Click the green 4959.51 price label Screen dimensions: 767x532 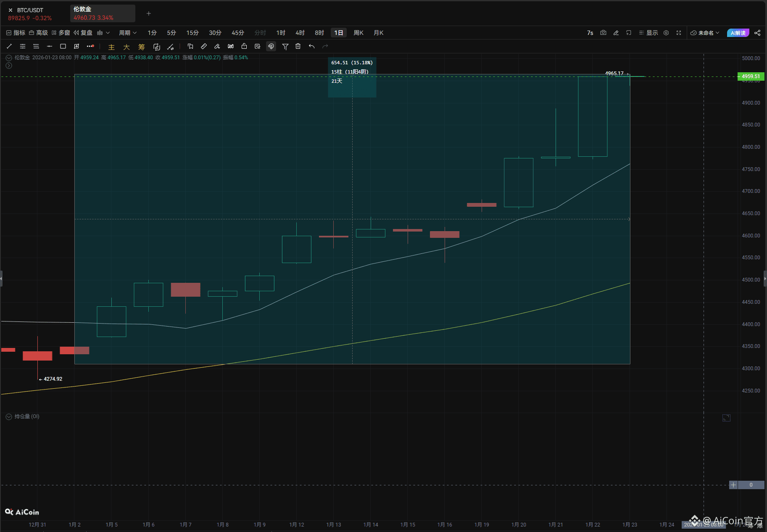751,76
